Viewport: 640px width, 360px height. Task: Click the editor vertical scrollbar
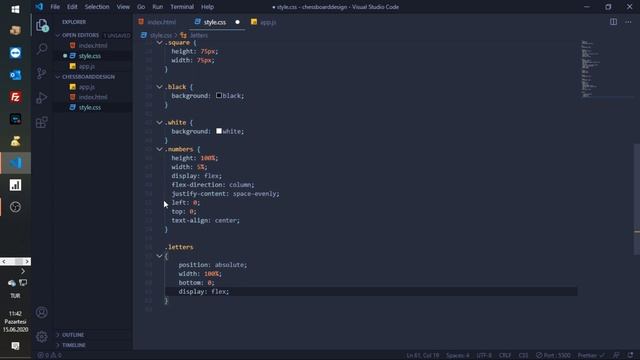(636, 199)
